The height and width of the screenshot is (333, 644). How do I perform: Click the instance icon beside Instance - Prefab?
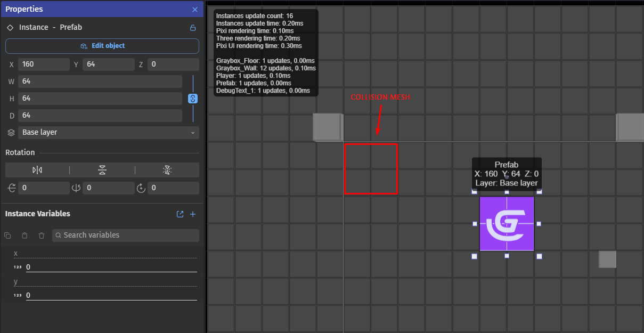[x=10, y=28]
